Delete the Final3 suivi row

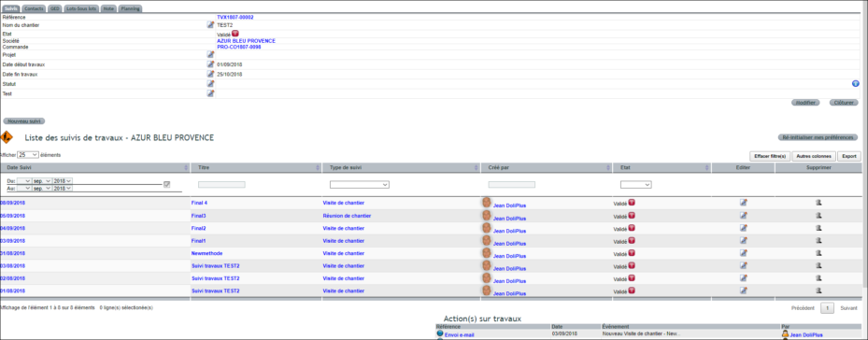pos(818,216)
